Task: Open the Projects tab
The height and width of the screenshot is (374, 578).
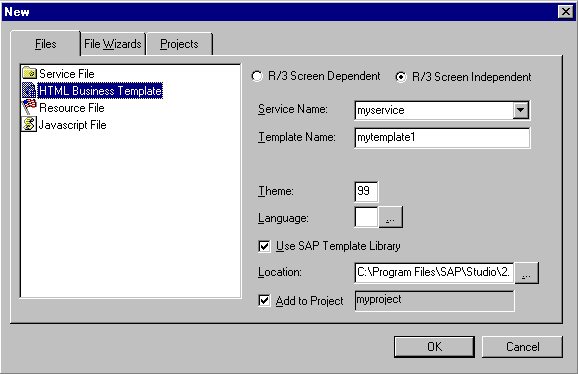Action: point(180,44)
